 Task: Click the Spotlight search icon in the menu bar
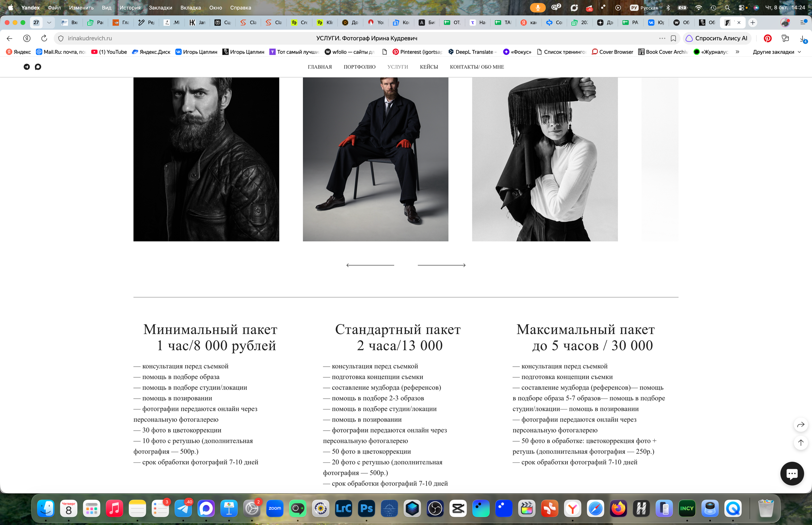point(727,8)
